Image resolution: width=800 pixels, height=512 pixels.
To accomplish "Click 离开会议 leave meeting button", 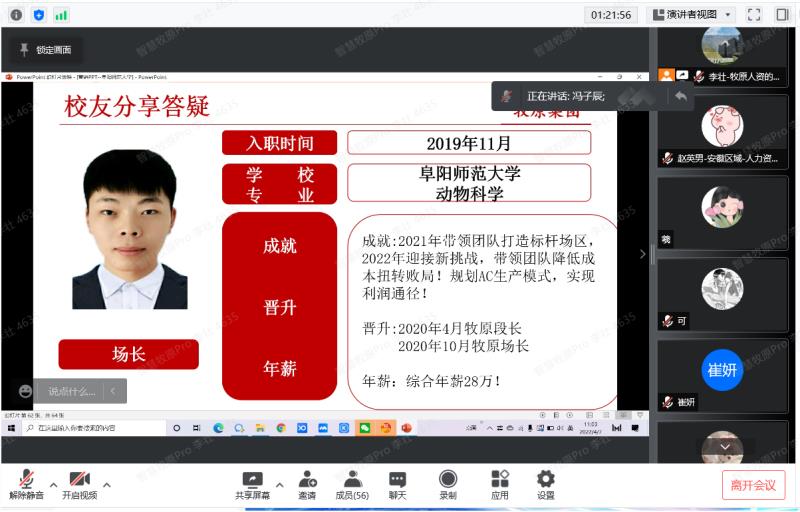I will (x=753, y=485).
